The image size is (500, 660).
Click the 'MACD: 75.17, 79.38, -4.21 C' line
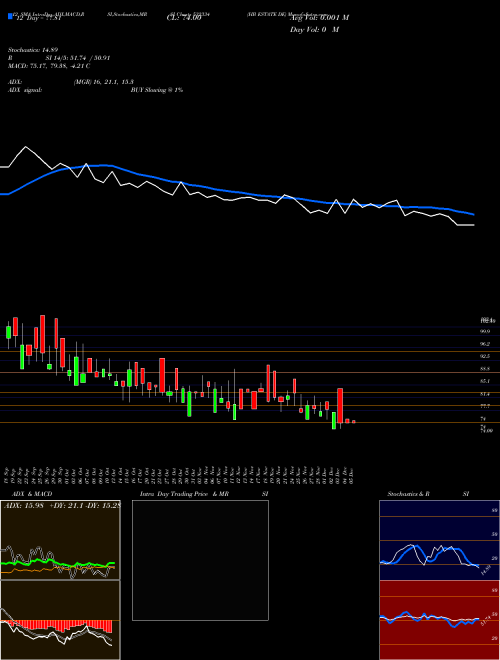[49, 66]
